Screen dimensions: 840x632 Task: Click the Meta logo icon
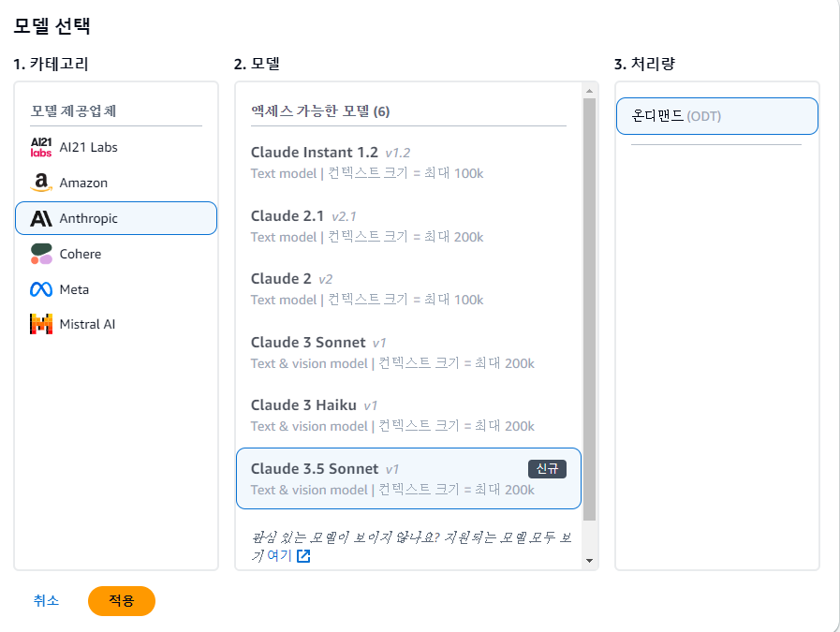[x=41, y=289]
